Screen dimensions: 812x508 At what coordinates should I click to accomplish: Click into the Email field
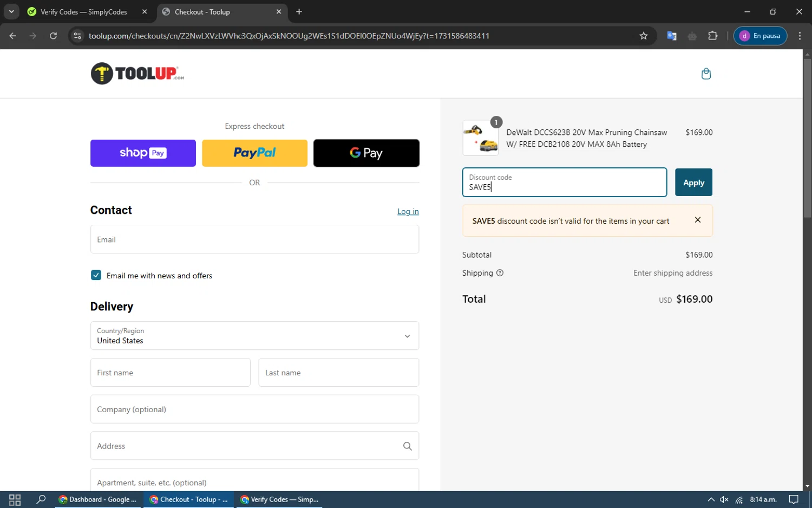point(254,239)
